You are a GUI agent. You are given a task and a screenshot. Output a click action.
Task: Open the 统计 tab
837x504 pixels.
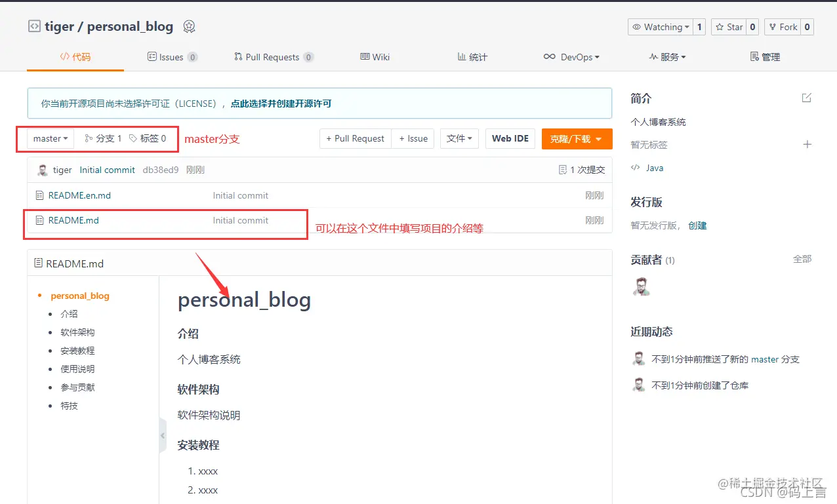[x=472, y=57]
